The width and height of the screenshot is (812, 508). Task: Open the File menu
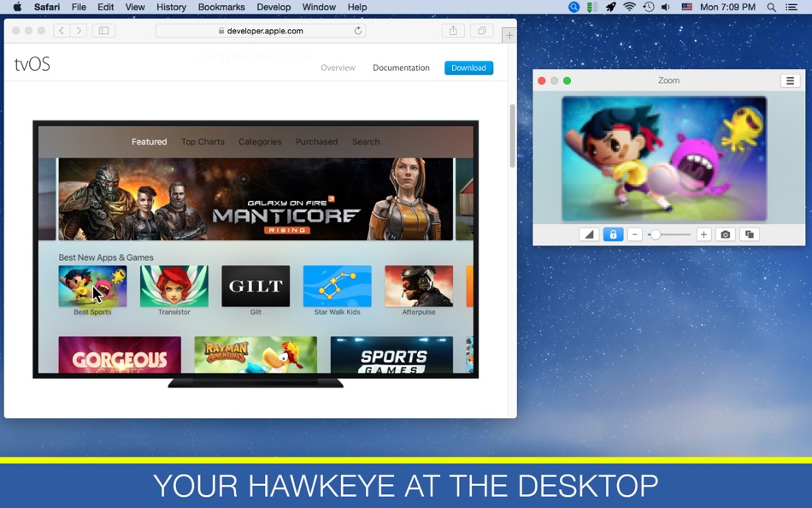click(79, 7)
